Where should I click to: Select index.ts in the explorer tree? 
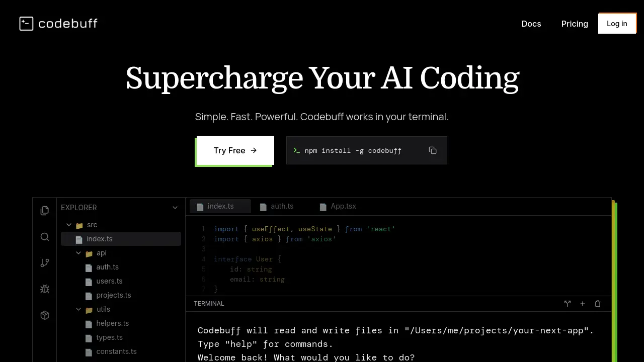(121, 239)
